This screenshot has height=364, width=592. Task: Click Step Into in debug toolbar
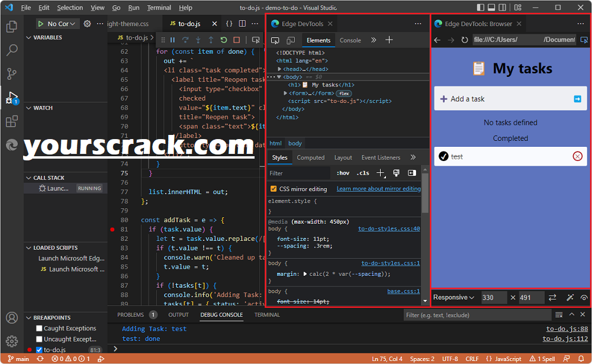pos(198,40)
